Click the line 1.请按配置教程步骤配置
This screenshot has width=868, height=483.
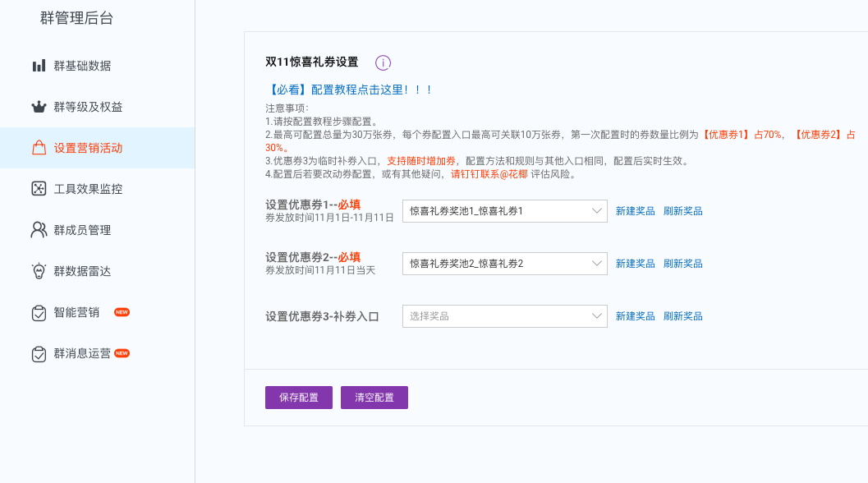pyautogui.click(x=321, y=122)
